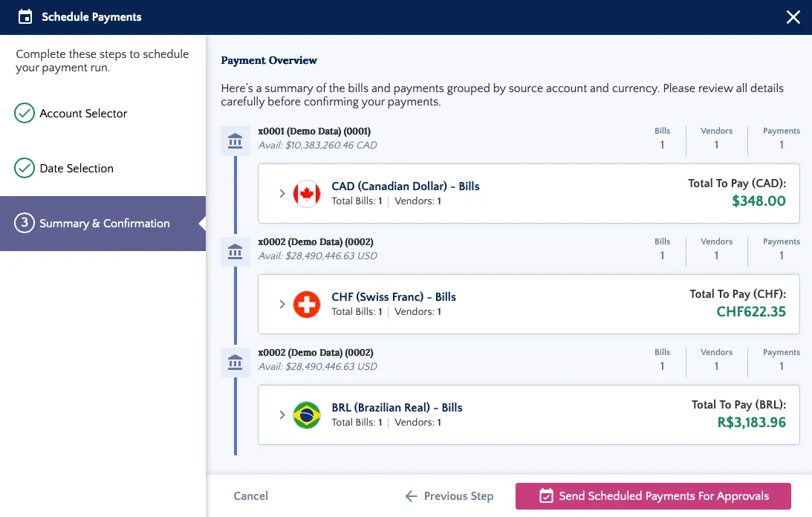Click the Total To Pay (CAD): label
812x517 pixels.
(x=737, y=183)
